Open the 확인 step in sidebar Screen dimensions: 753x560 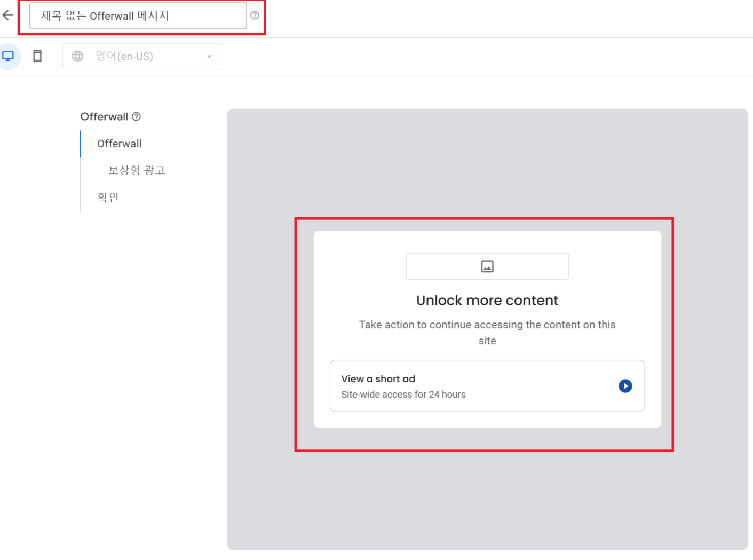click(x=108, y=197)
